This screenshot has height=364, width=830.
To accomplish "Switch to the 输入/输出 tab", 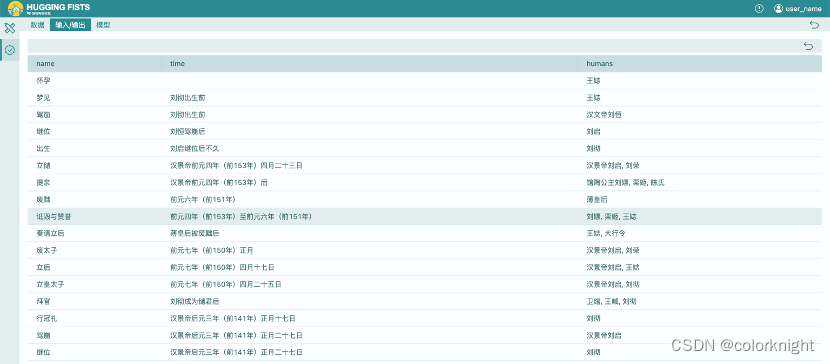I will click(x=70, y=25).
